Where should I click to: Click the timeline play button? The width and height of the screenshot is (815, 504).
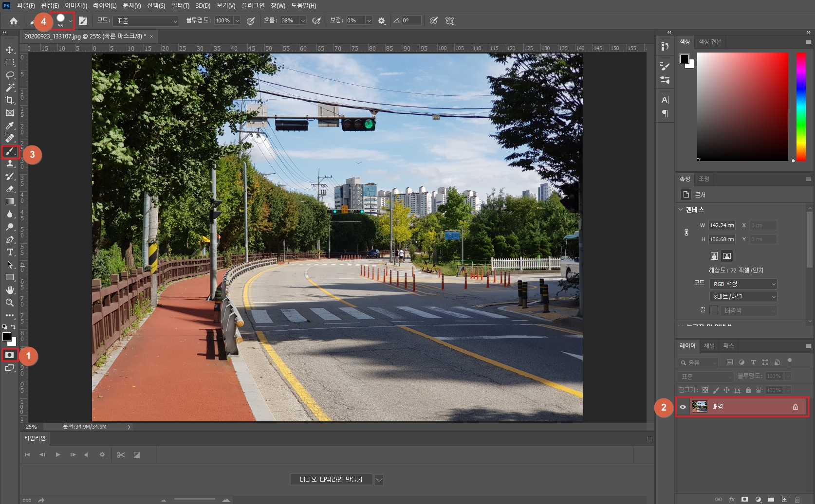click(58, 455)
